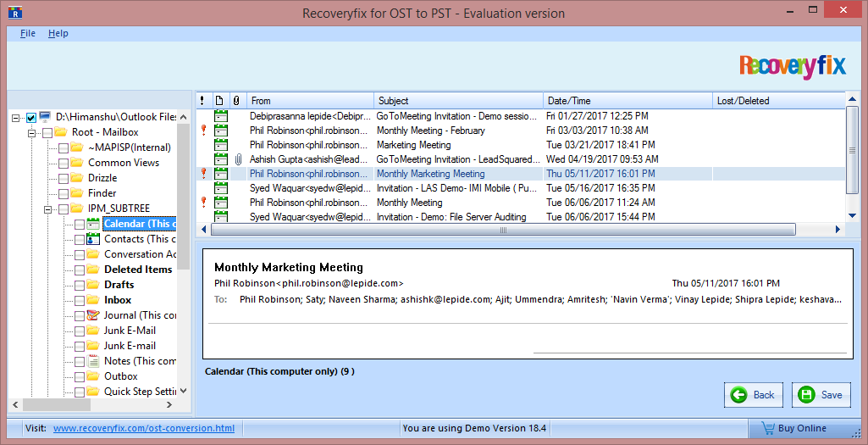Click message list scroll down arrow

[x=853, y=215]
